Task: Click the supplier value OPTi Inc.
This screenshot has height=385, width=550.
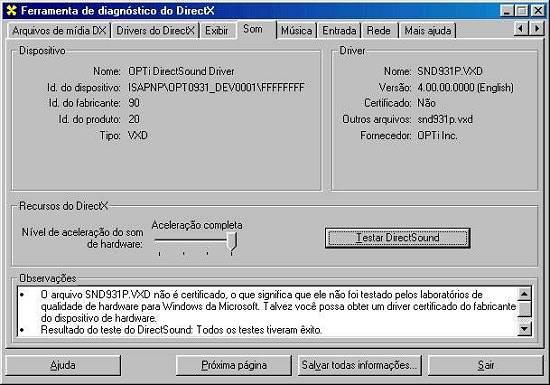Action: click(x=437, y=135)
